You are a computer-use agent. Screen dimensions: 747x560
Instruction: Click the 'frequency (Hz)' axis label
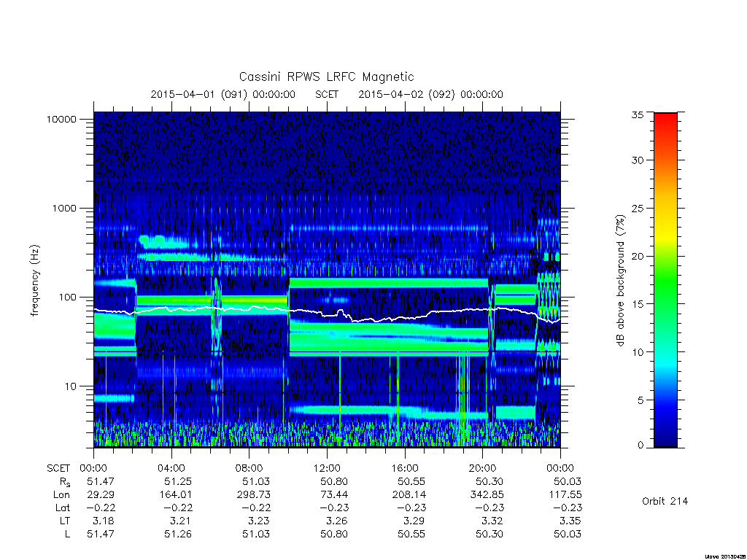tap(35, 281)
